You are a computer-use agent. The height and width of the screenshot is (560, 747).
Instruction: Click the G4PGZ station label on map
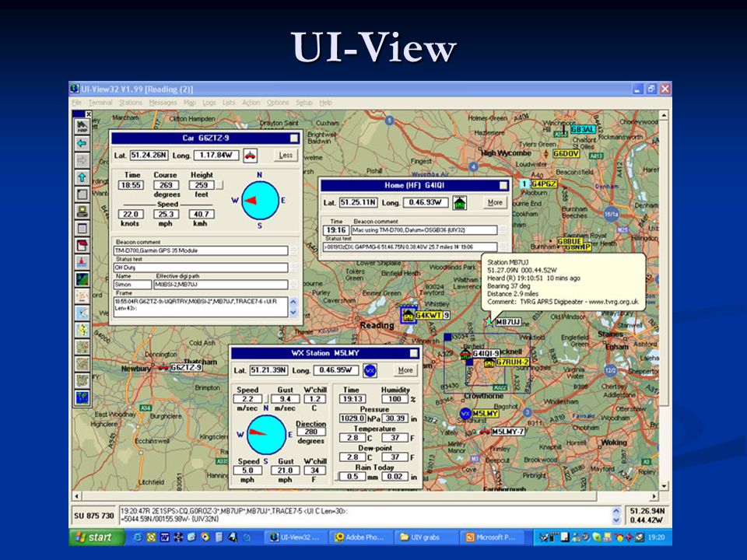point(544,184)
